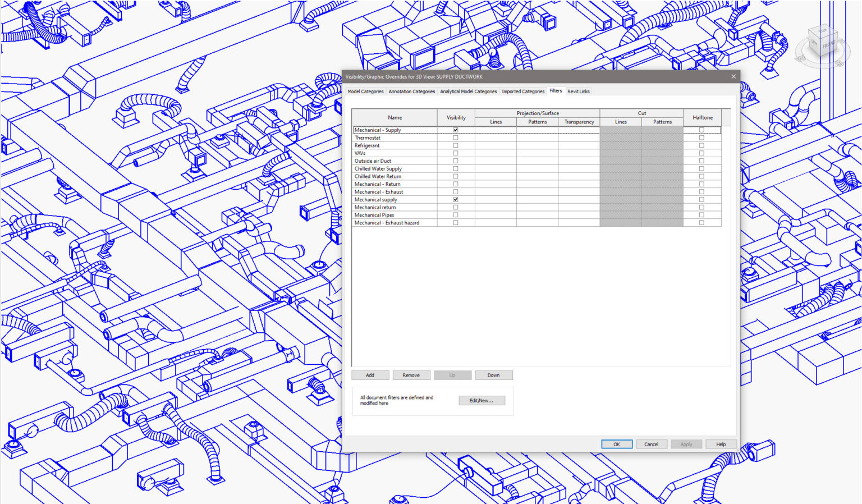Viewport: 862px width, 504px height.
Task: Select the Refrigerant filter name
Action: click(x=367, y=145)
